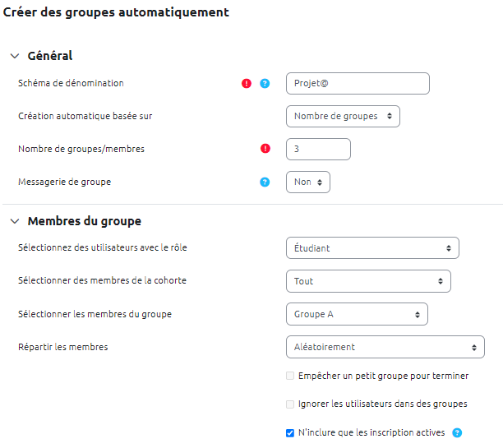The height and width of the screenshot is (448, 503).
Task: Open help icon for Messagerie de groupe
Action: pos(265,182)
